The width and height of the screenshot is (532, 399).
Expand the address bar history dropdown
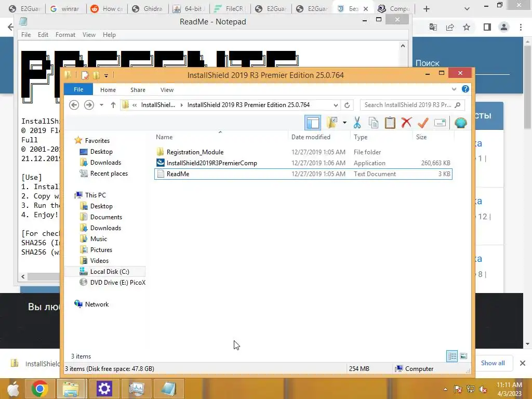click(336, 105)
